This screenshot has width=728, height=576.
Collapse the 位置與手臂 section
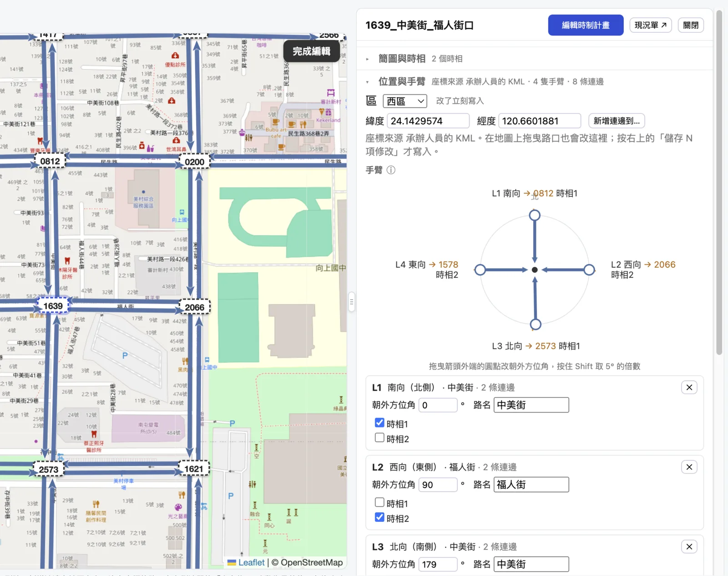coord(402,82)
